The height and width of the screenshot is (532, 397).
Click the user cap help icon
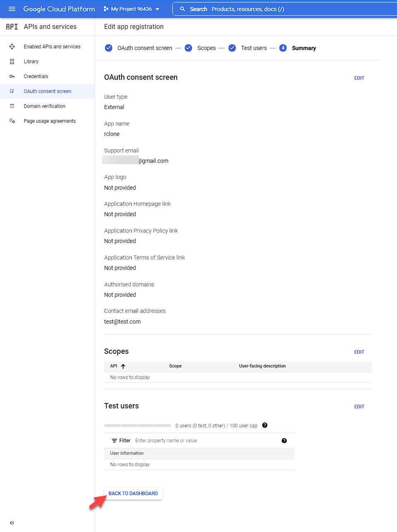265,425
